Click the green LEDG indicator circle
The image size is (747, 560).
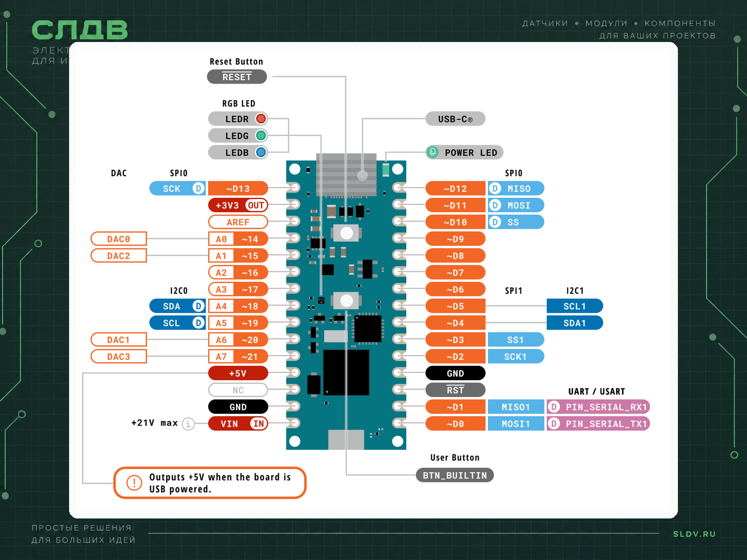pos(261,135)
